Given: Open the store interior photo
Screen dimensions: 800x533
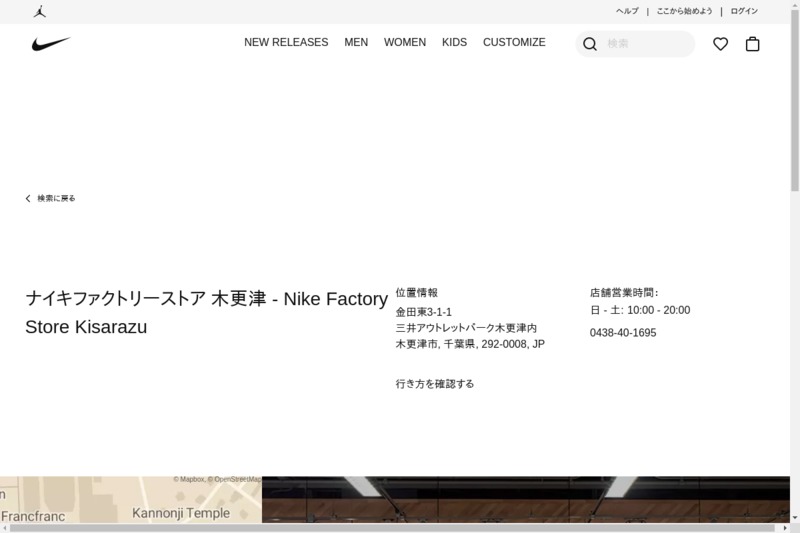Looking at the screenshot, I should click(526, 499).
